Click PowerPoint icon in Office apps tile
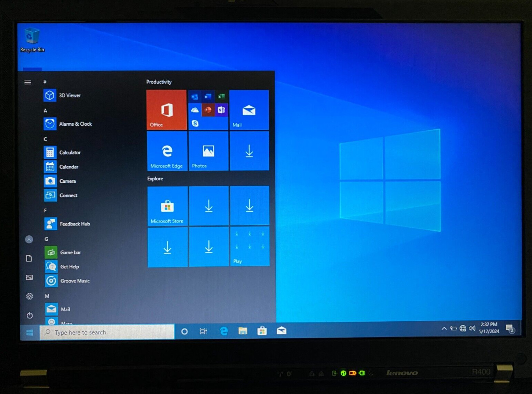 [208, 110]
